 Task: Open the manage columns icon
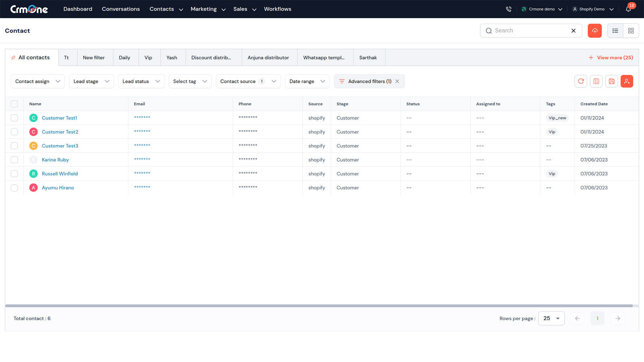point(596,81)
